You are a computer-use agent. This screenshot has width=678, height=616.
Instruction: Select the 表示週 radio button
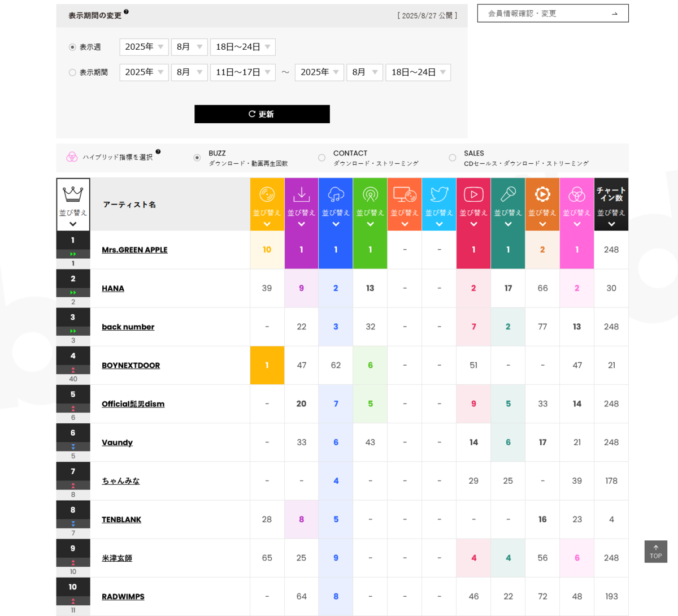(x=72, y=47)
